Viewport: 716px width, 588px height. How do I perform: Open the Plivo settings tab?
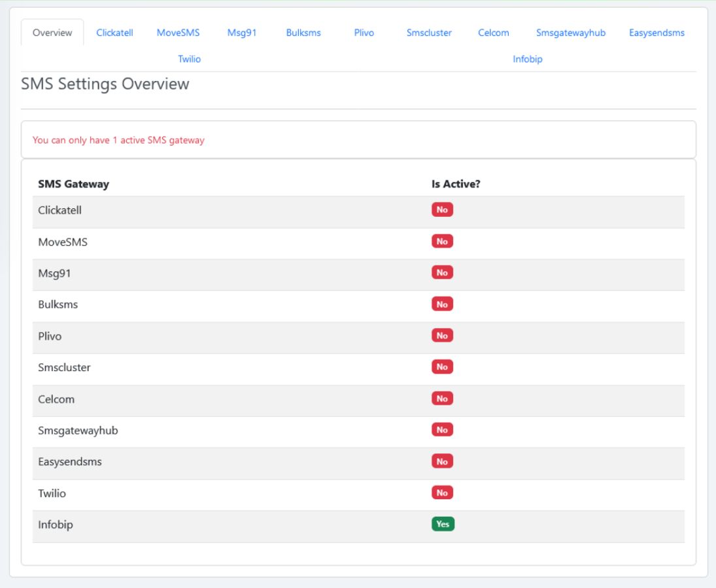[364, 33]
